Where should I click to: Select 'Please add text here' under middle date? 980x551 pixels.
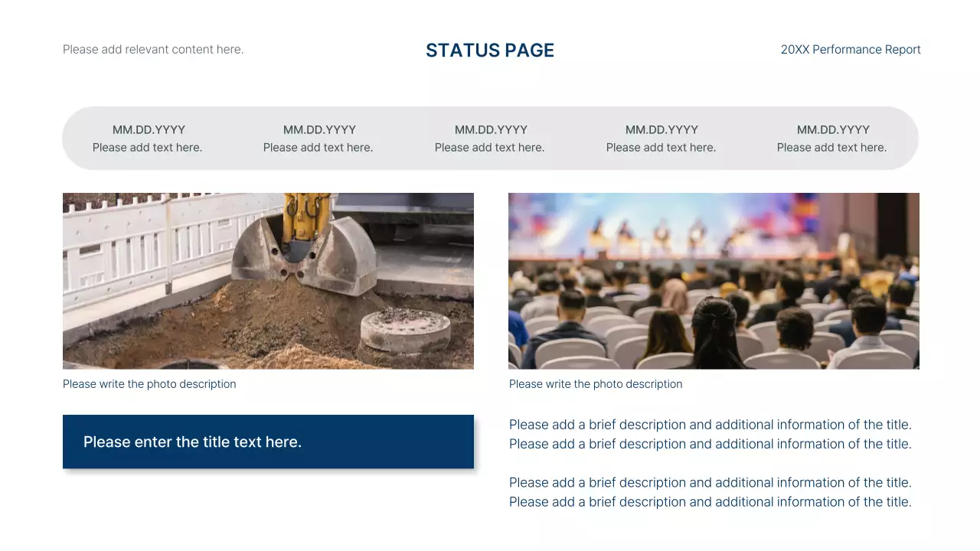[x=489, y=148]
